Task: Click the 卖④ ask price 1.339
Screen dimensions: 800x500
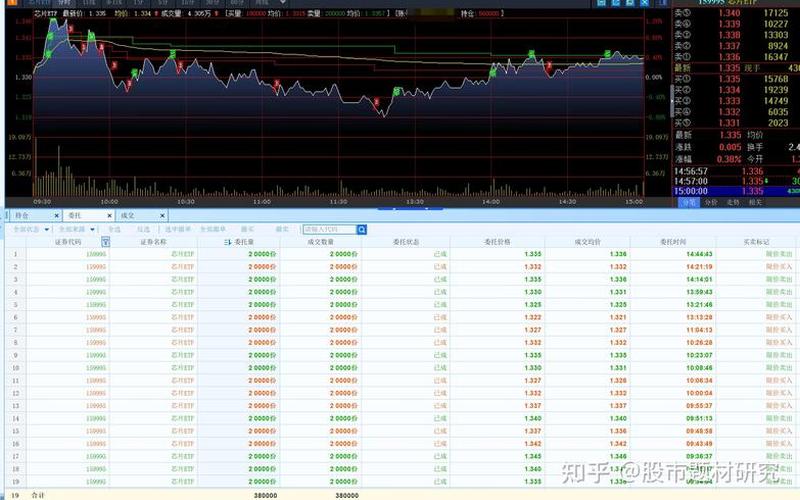Action: pyautogui.click(x=729, y=24)
